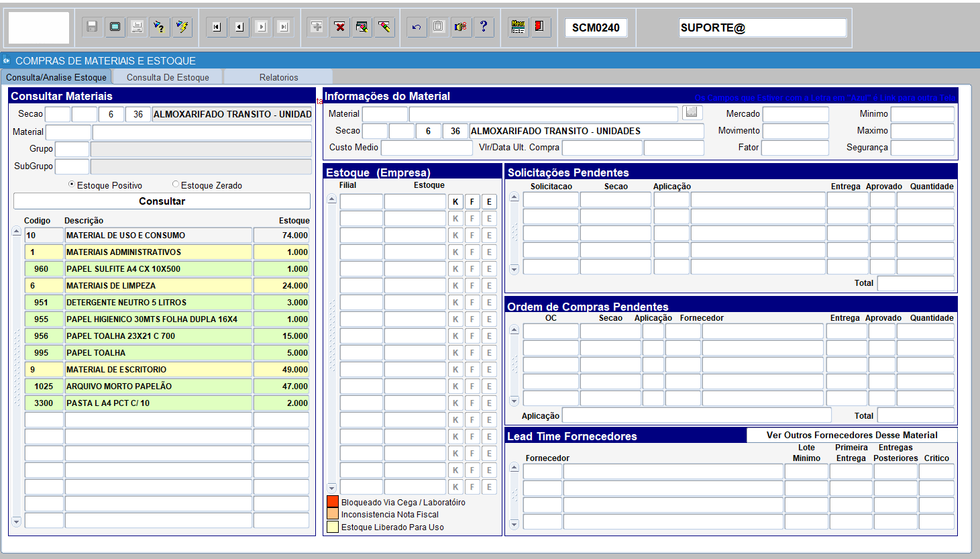This screenshot has height=559, width=980.
Task: Open the Relatorios tab
Action: click(278, 77)
